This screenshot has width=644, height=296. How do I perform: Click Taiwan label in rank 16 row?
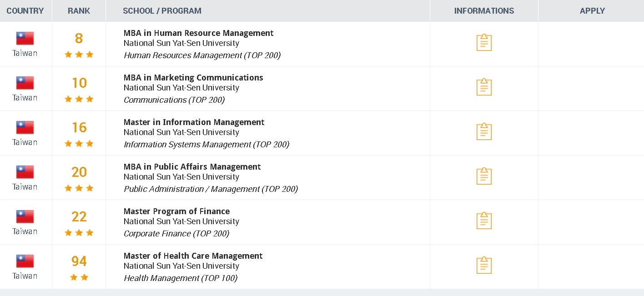25,142
